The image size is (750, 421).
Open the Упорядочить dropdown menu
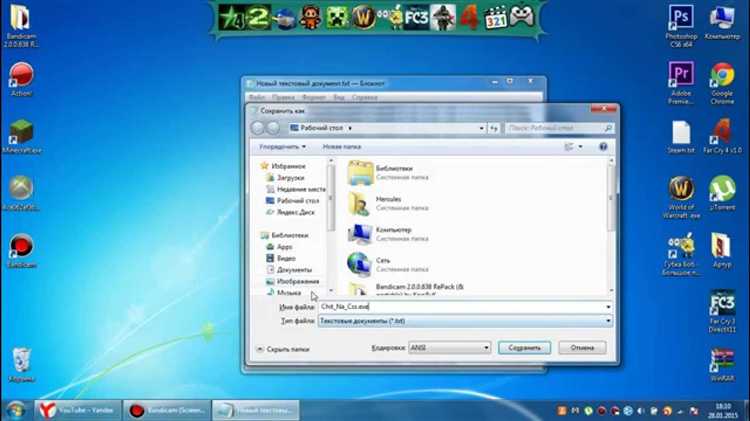(282, 147)
